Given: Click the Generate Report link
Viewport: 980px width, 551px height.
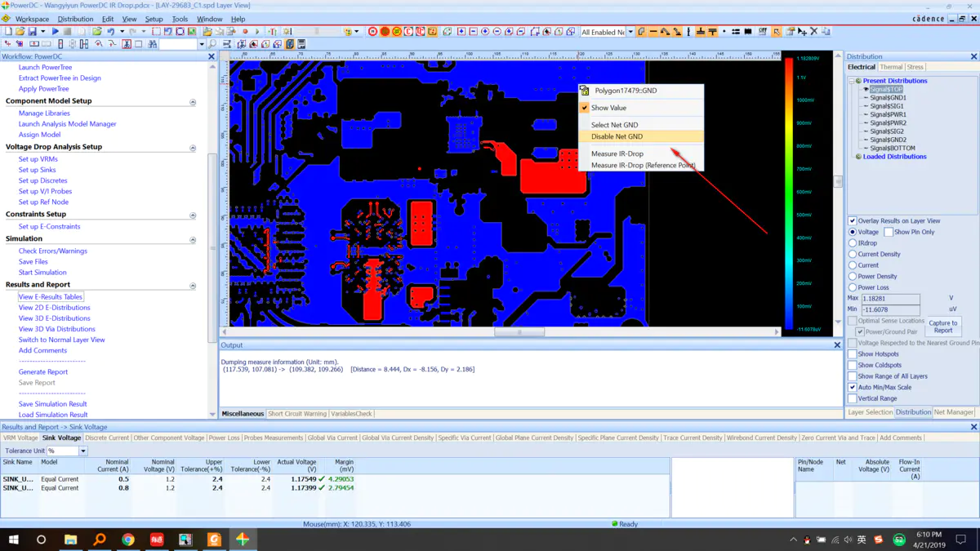Looking at the screenshot, I should pyautogui.click(x=43, y=372).
